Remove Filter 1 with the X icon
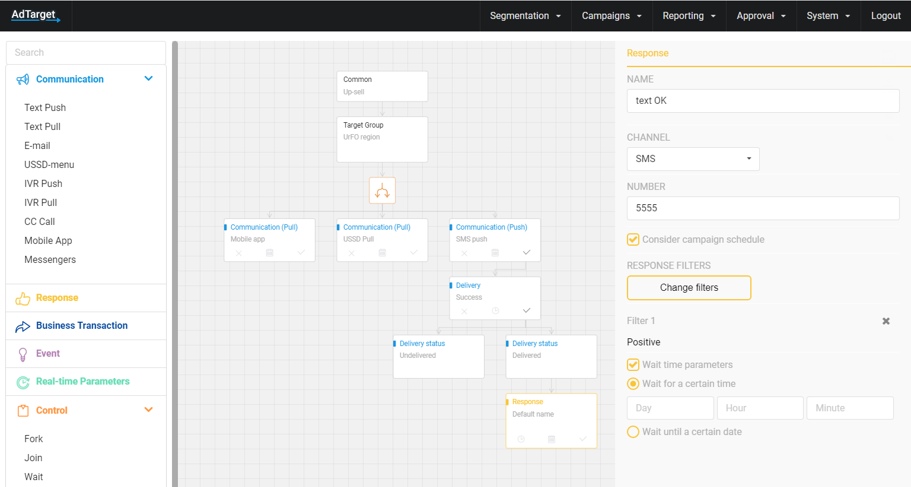This screenshot has width=911, height=487. [x=885, y=321]
